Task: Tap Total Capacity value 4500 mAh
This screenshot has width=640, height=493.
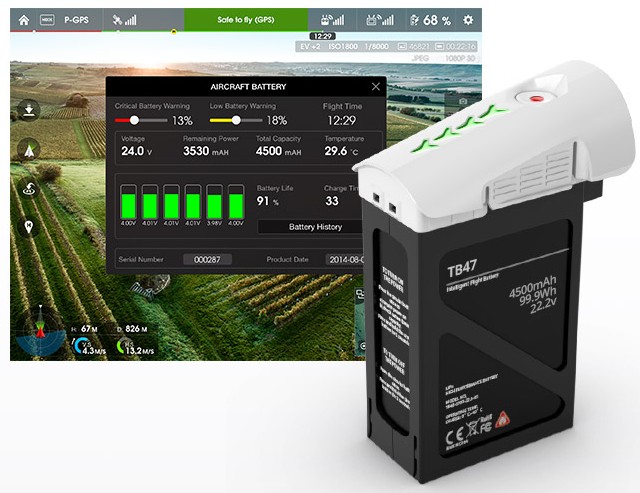Action: pos(278,151)
